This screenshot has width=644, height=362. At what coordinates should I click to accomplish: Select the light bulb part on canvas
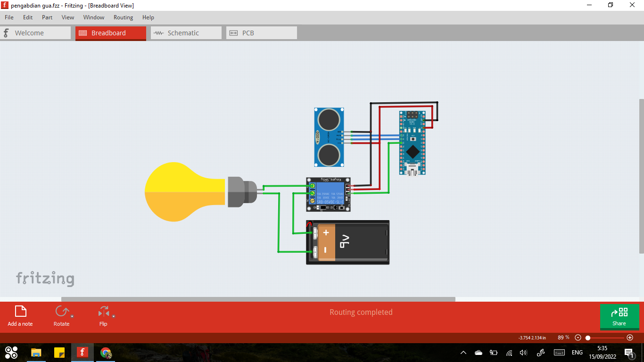[x=186, y=192]
